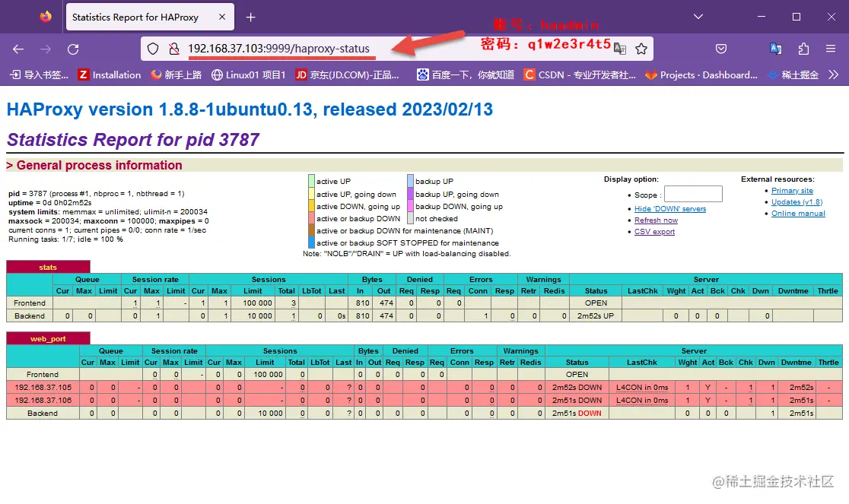Click the Firefox logo icon in the title bar
849x504 pixels.
coord(46,17)
